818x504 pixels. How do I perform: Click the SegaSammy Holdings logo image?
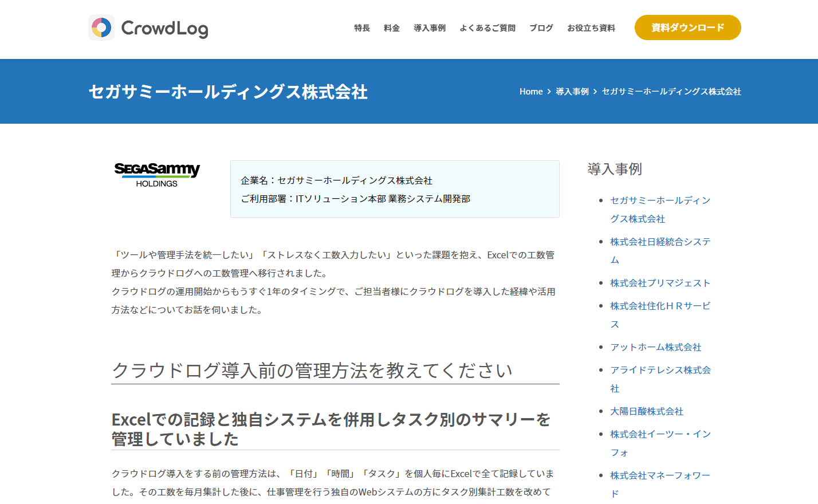pos(156,175)
